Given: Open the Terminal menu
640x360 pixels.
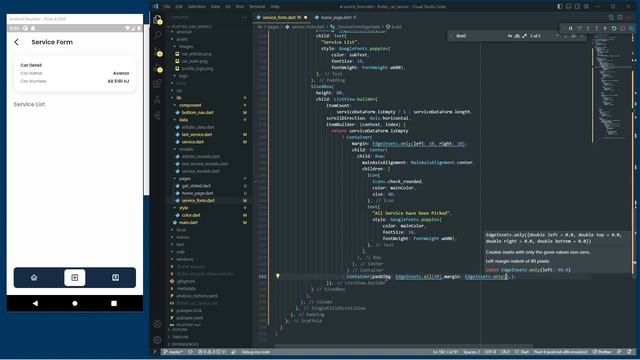Looking at the screenshot, I should click(257, 7).
